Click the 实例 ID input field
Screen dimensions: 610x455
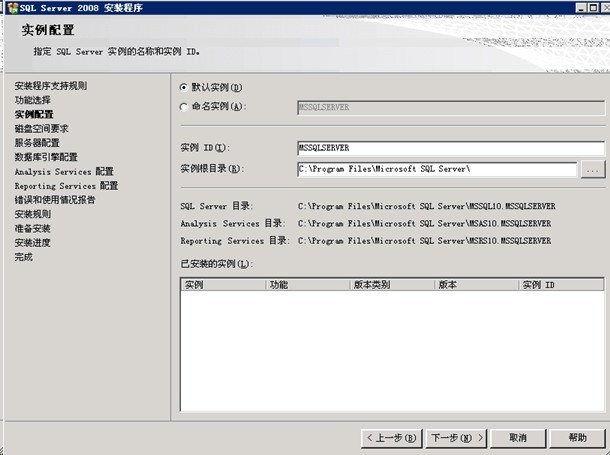[451, 148]
